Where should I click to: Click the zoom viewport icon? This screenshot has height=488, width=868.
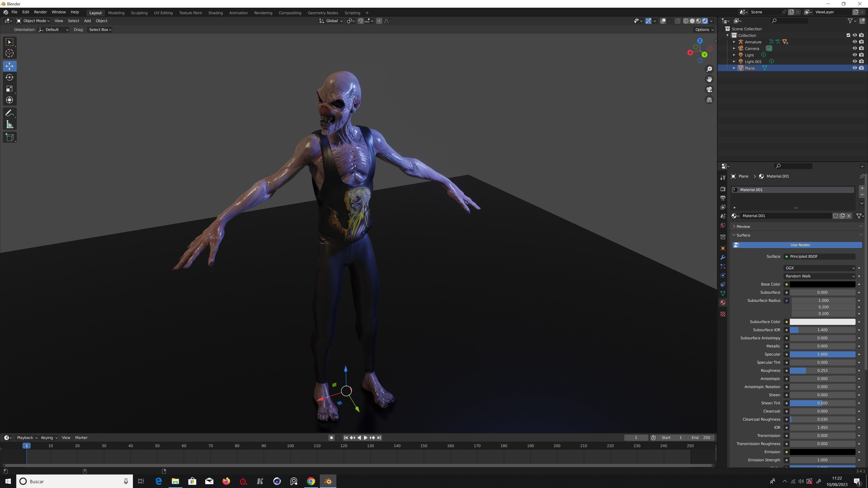pyautogui.click(x=709, y=69)
